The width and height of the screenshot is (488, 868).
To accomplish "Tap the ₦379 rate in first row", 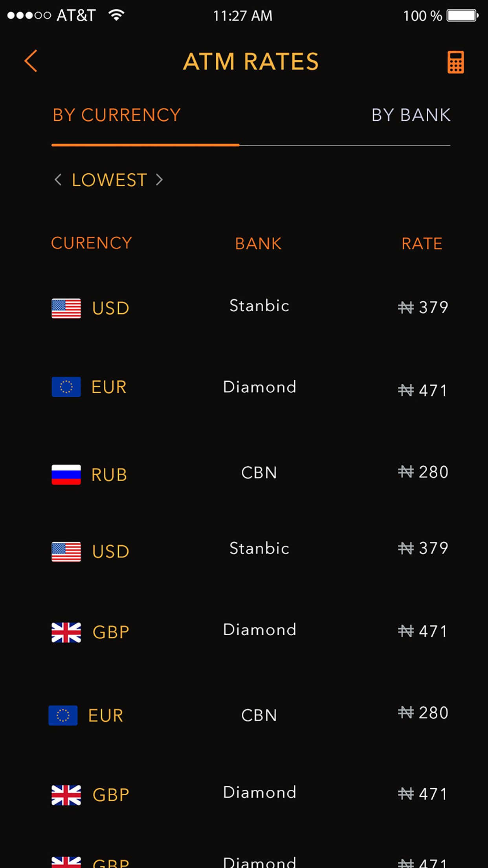I will (423, 307).
